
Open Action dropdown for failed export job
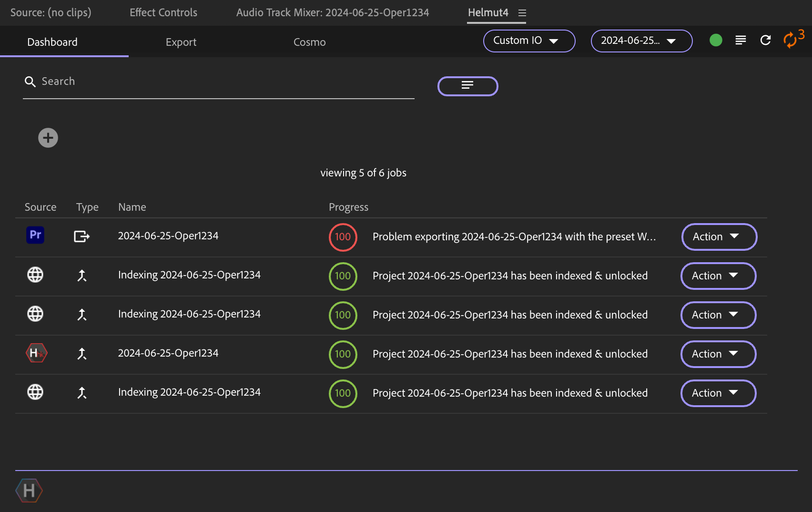pos(719,237)
